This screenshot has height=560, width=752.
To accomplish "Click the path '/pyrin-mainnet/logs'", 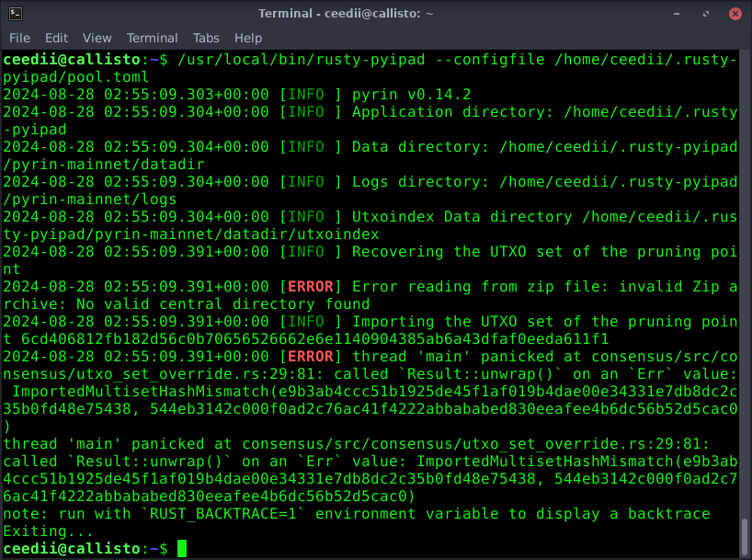I will pyautogui.click(x=90, y=200).
